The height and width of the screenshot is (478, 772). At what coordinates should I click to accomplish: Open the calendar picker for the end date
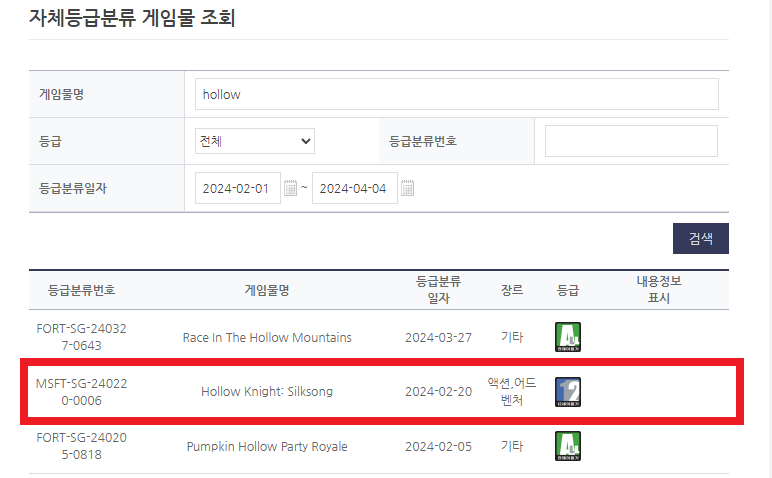pos(407,189)
